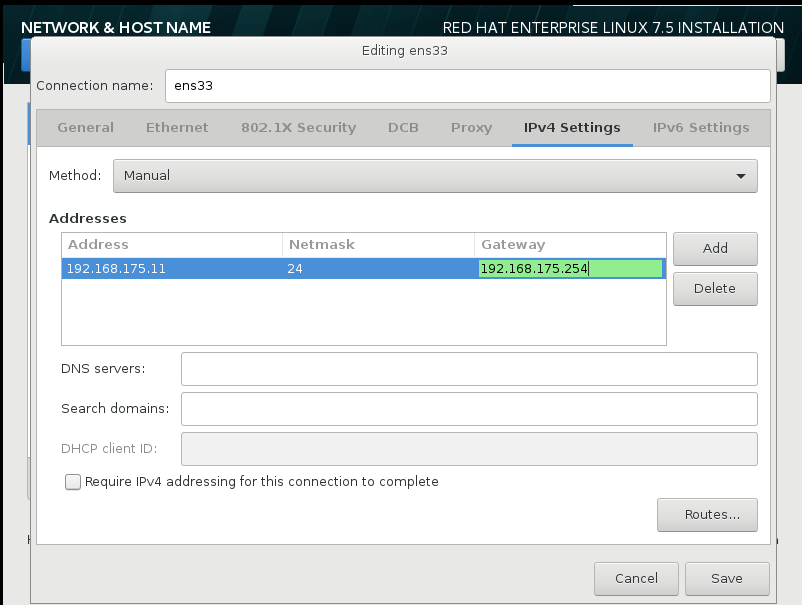This screenshot has width=802, height=605.
Task: Click the Gateway cell 192.168.175.254
Action: pyautogui.click(x=570, y=268)
